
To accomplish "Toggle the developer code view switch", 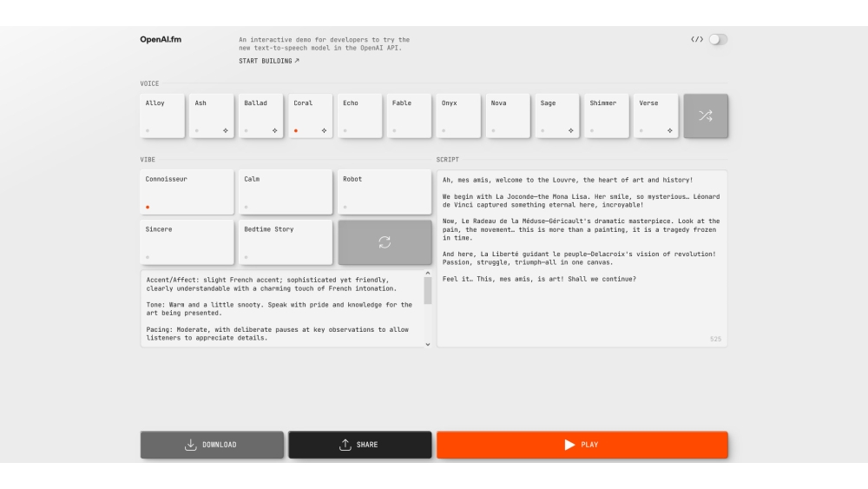I will coord(718,40).
